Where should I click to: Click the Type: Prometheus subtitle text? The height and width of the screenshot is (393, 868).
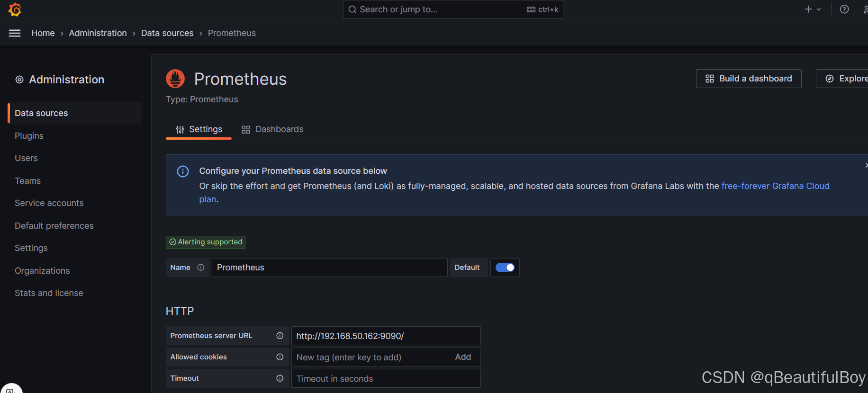pos(202,99)
